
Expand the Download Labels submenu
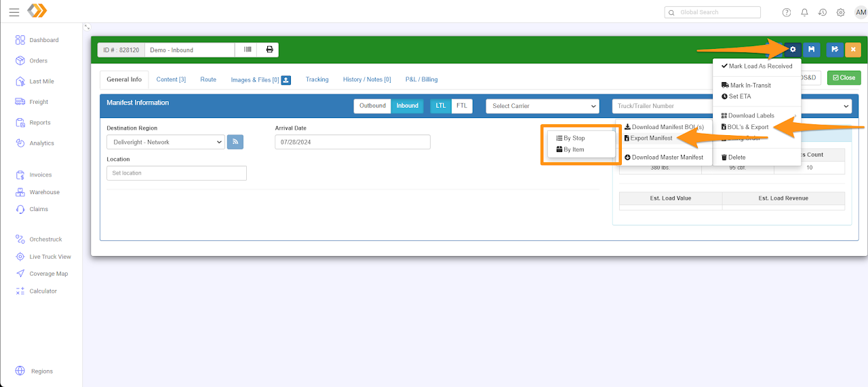[x=757, y=115]
